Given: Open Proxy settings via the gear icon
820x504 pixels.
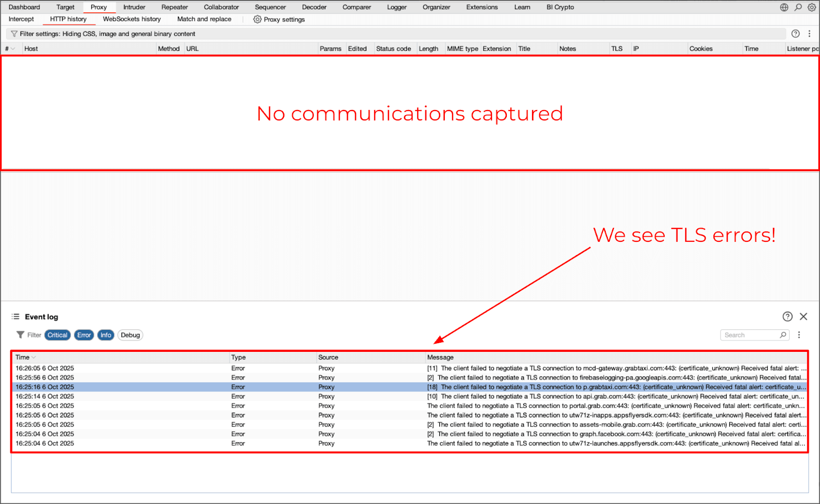Looking at the screenshot, I should (257, 19).
